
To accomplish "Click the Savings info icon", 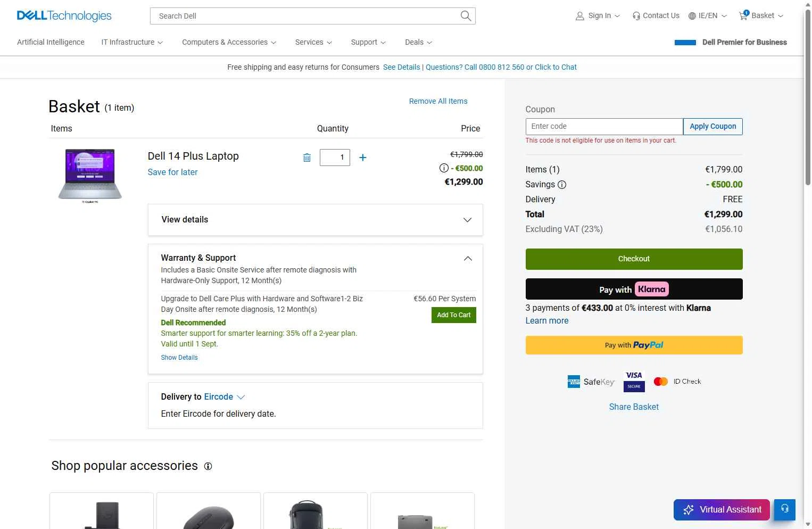I will (562, 185).
